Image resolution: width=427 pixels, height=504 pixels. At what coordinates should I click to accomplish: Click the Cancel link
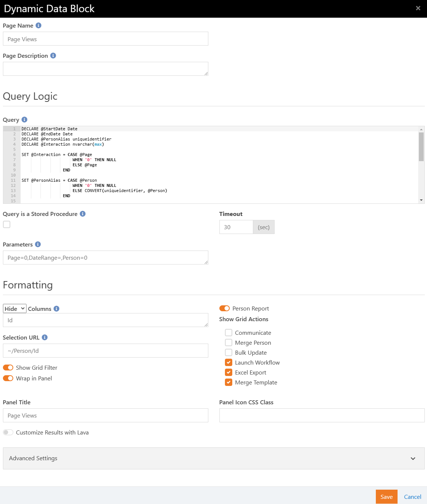pyautogui.click(x=413, y=497)
